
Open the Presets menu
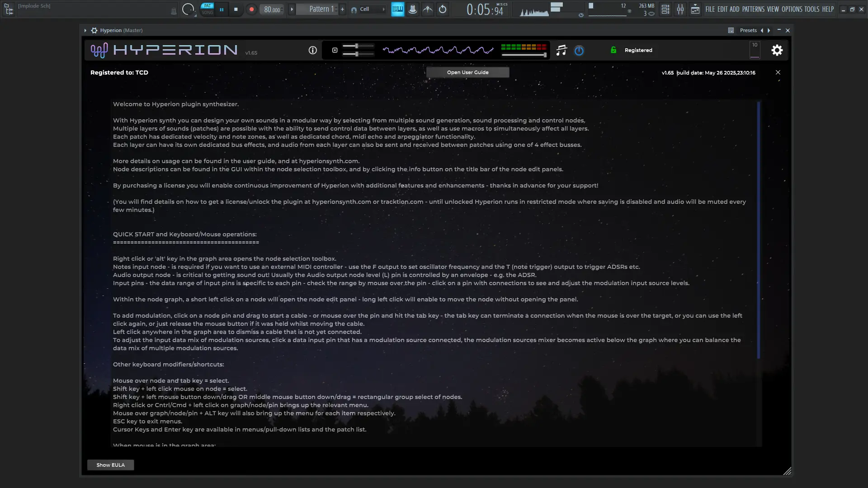click(748, 30)
